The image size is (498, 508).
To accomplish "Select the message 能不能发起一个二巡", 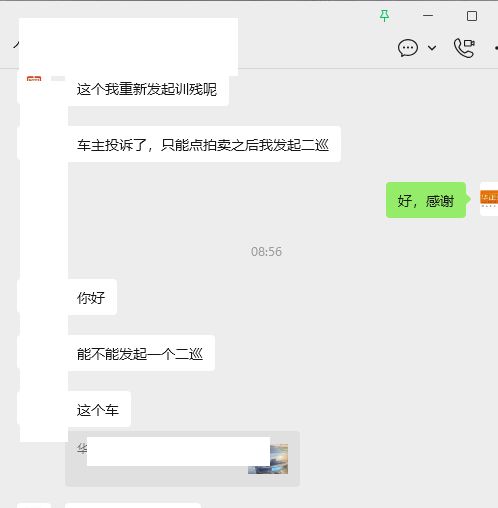I will tap(140, 353).
